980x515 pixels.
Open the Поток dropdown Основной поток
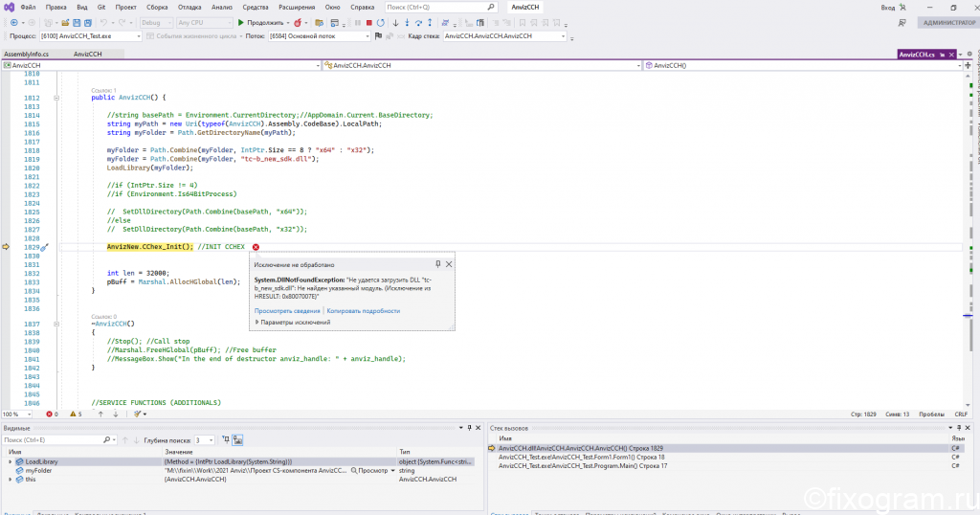click(320, 36)
